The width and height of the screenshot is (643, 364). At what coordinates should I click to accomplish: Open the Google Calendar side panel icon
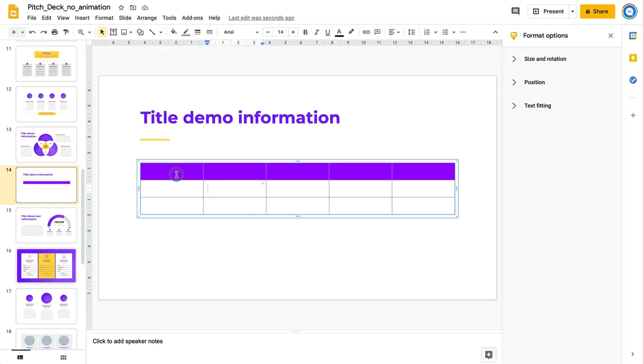click(633, 36)
